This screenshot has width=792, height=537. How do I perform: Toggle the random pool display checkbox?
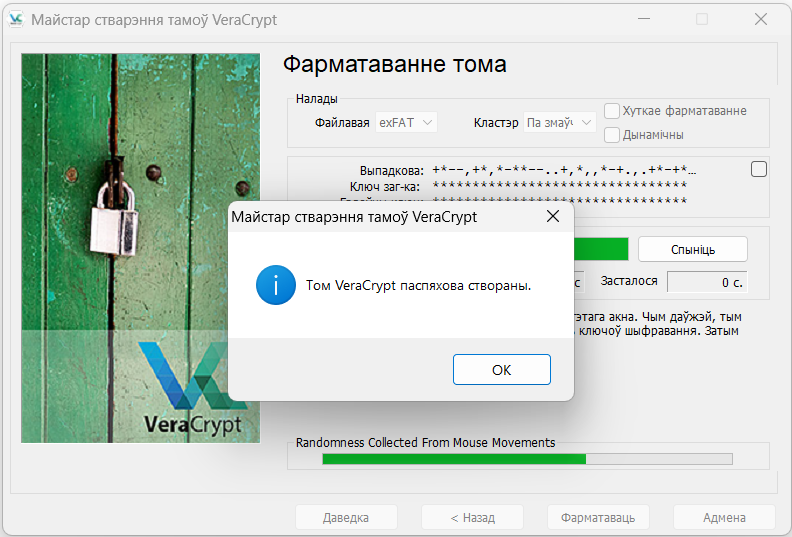759,169
